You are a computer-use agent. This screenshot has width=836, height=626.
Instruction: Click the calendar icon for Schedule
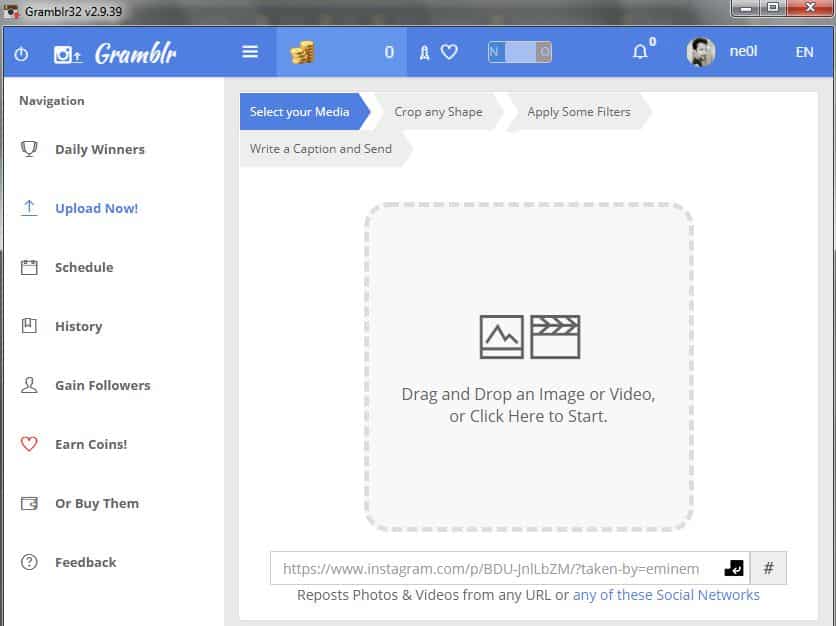click(29, 267)
